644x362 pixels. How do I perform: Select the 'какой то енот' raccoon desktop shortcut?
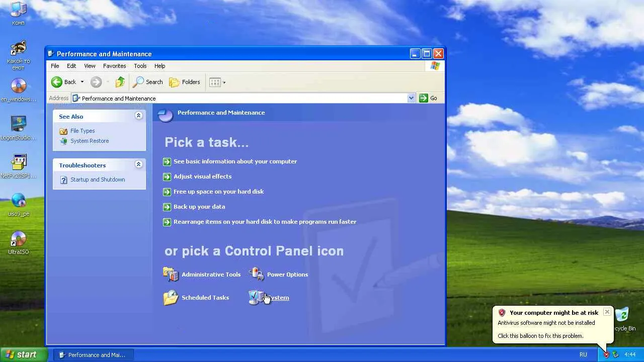pyautogui.click(x=18, y=56)
